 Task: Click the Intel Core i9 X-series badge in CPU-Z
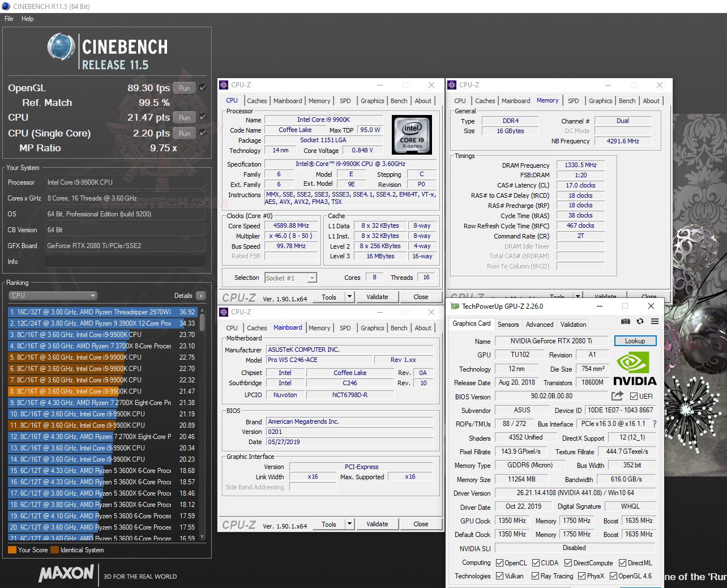(412, 135)
